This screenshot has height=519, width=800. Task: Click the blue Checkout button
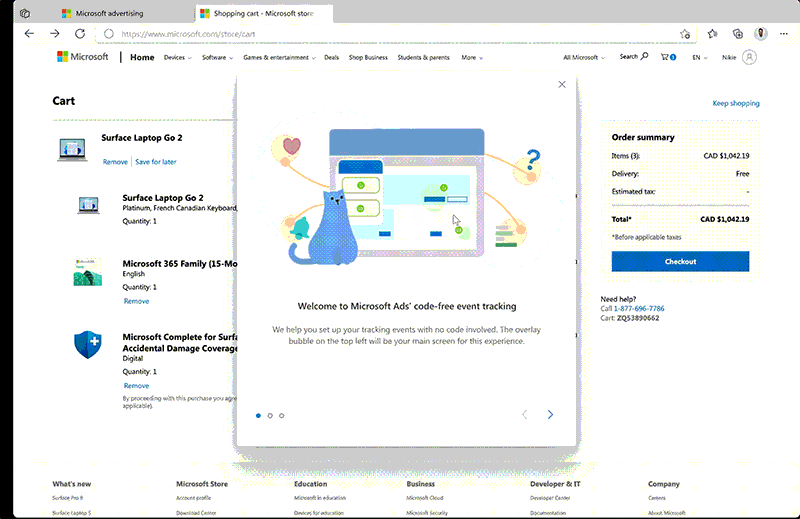pos(680,261)
